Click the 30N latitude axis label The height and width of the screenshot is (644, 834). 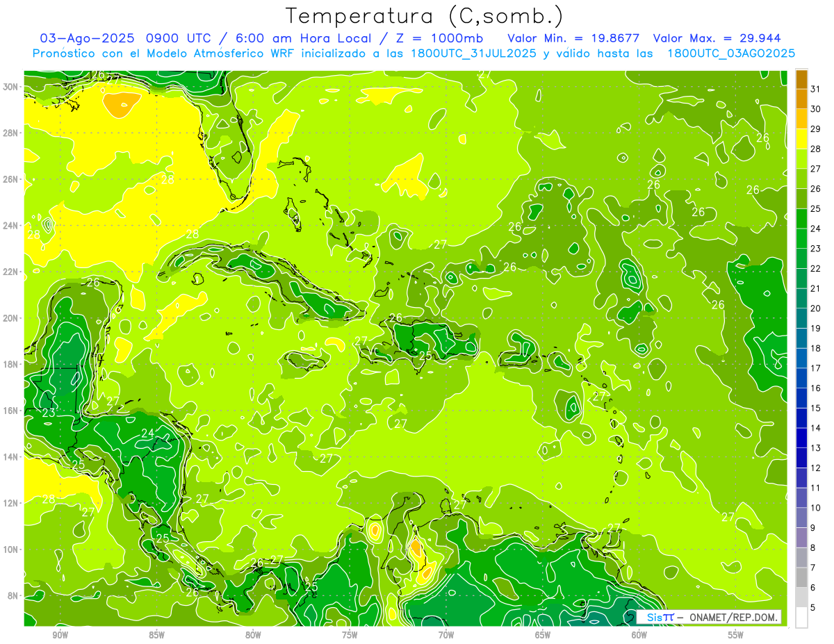(11, 87)
